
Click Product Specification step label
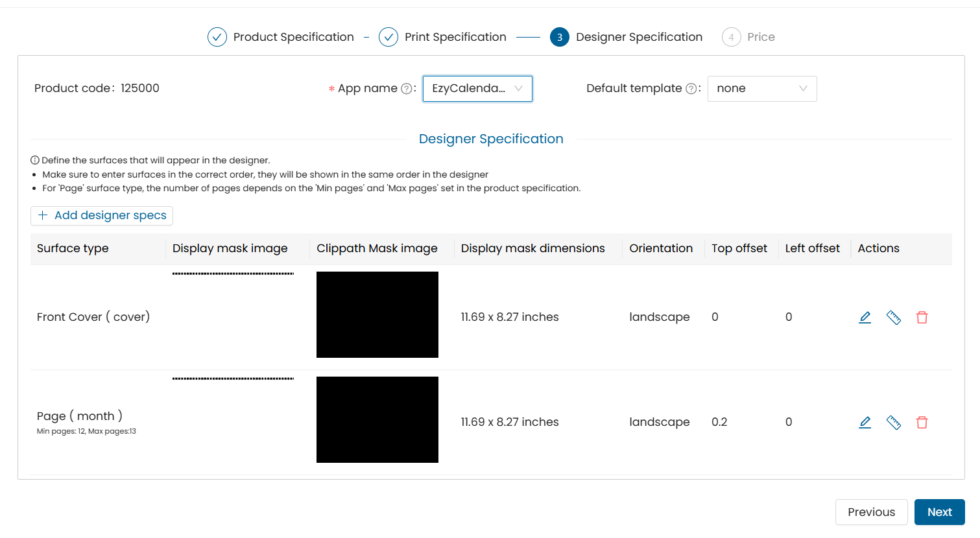coord(294,37)
